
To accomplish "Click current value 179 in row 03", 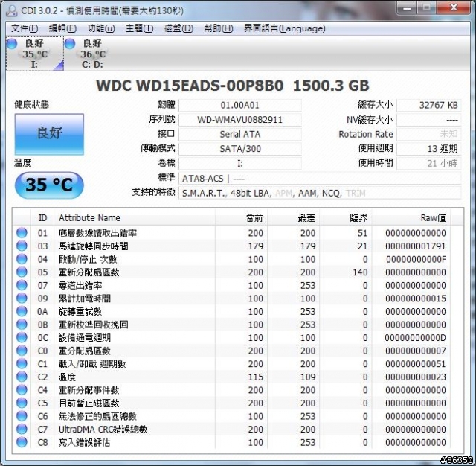I will tap(256, 246).
